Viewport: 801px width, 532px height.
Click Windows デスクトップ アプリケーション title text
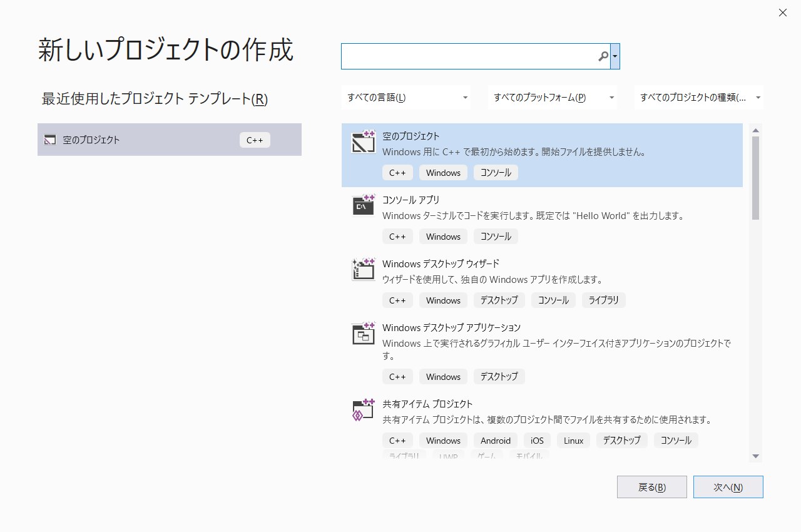[451, 327]
